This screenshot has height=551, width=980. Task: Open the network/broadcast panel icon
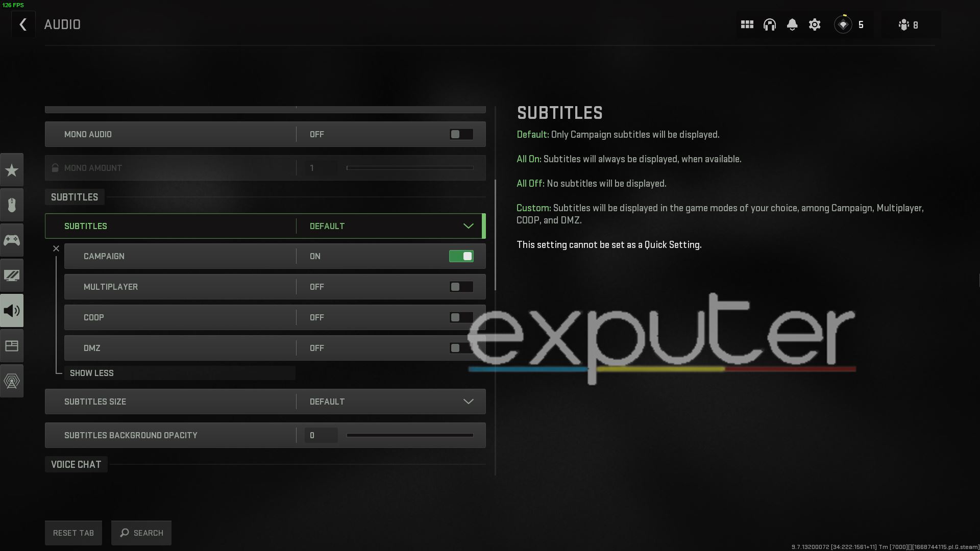tap(11, 380)
